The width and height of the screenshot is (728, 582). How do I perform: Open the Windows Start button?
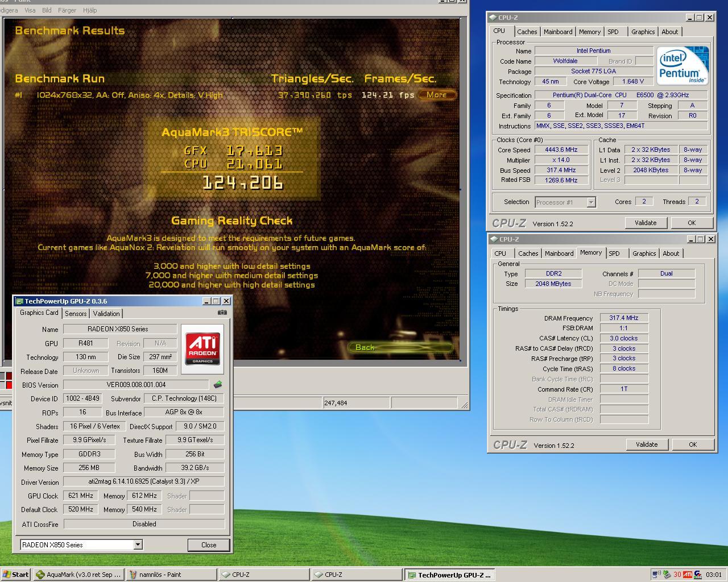pos(16,575)
